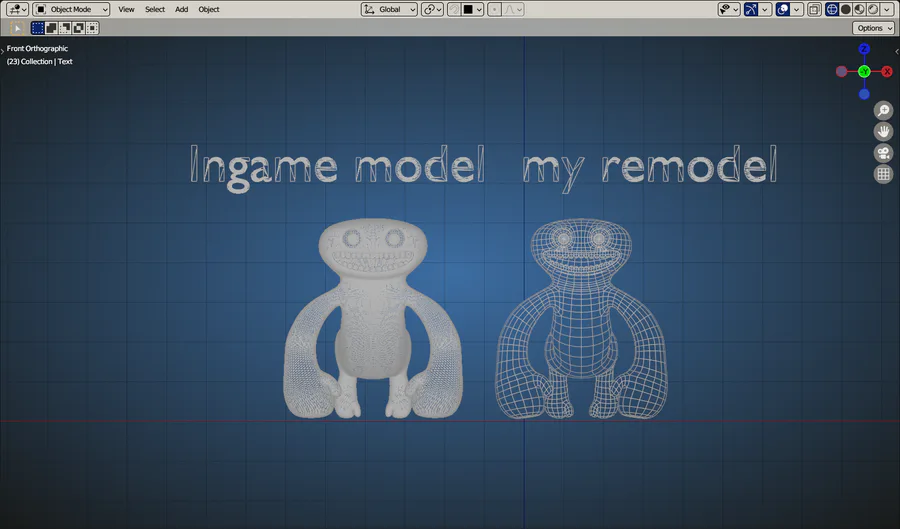This screenshot has height=529, width=900.
Task: Switch to Rendered viewport shading
Action: 873,9
